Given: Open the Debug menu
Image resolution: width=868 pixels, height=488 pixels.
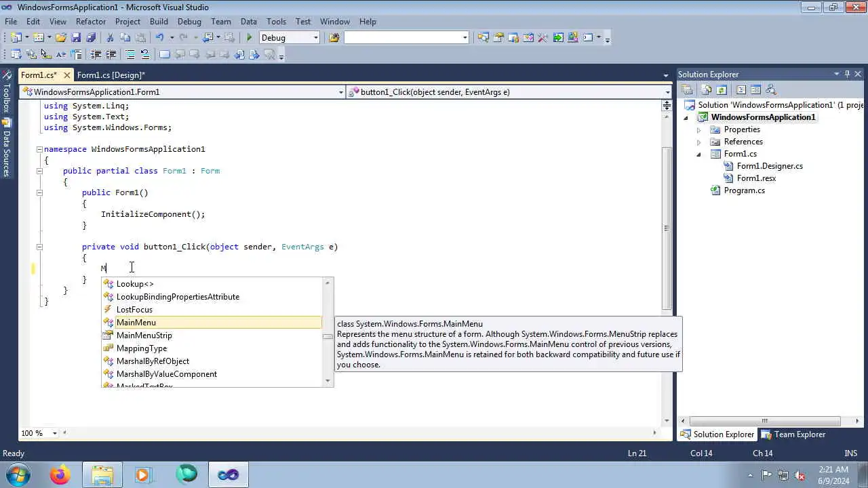Looking at the screenshot, I should pyautogui.click(x=189, y=22).
